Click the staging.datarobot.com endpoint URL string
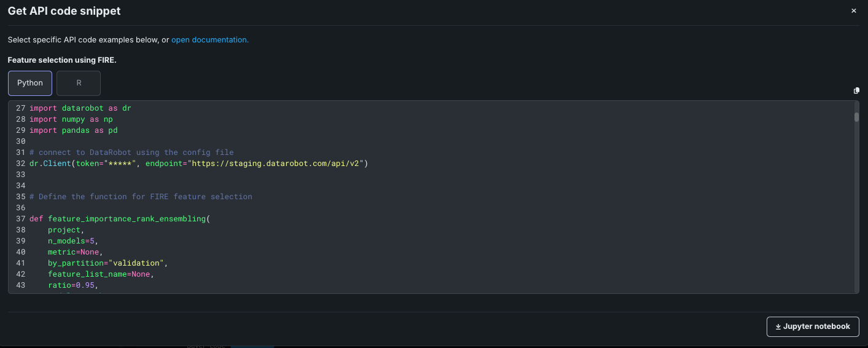This screenshot has width=868, height=348. [277, 164]
